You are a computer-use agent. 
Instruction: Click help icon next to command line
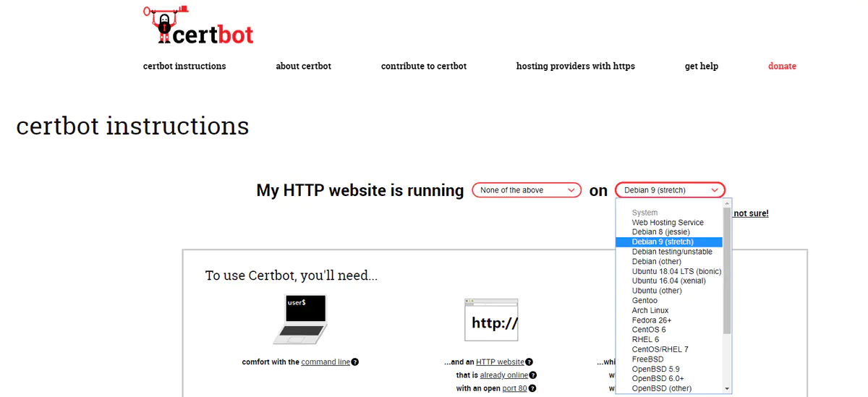(x=355, y=362)
